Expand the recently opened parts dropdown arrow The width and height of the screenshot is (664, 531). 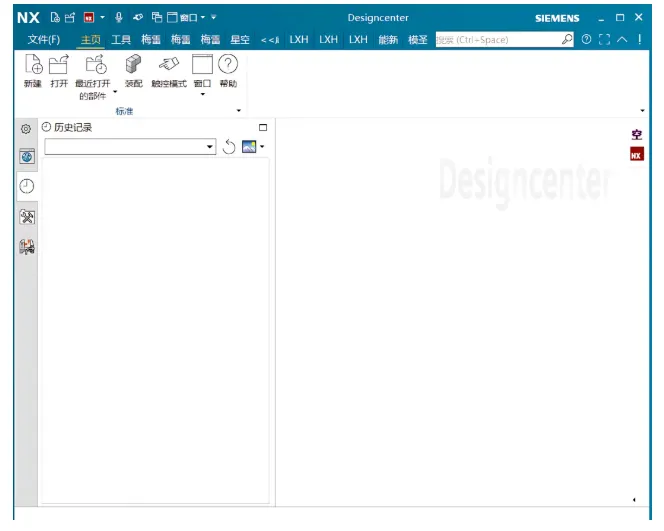point(115,91)
